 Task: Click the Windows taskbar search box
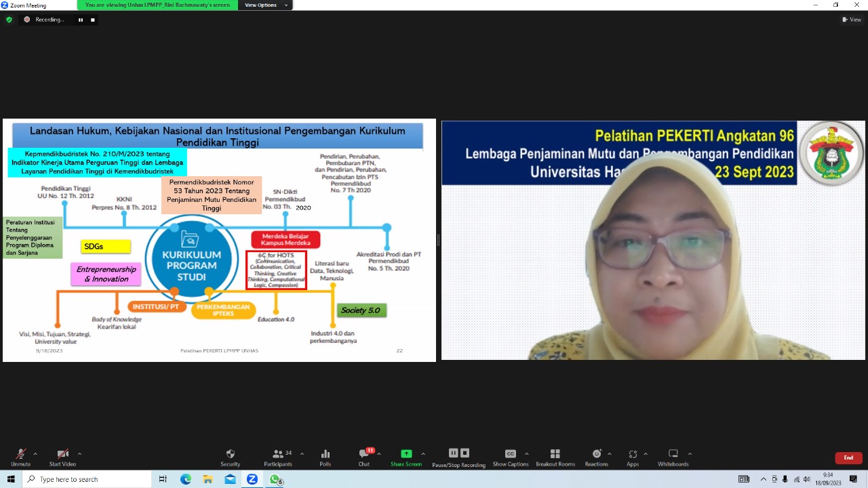pos(88,479)
